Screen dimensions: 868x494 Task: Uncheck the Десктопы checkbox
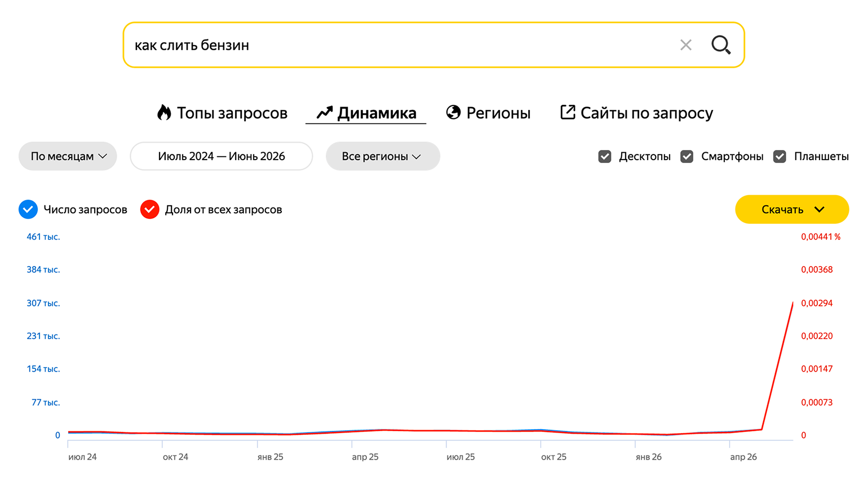pos(605,156)
